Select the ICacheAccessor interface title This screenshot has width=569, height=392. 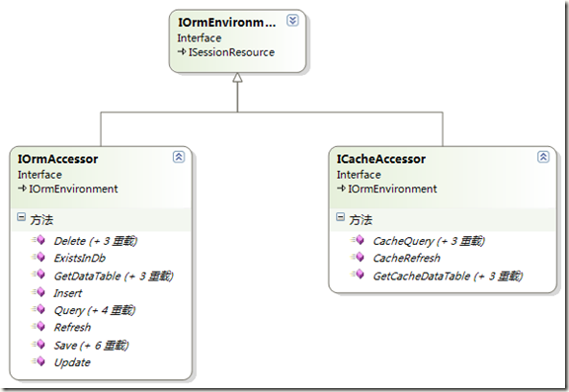click(381, 159)
